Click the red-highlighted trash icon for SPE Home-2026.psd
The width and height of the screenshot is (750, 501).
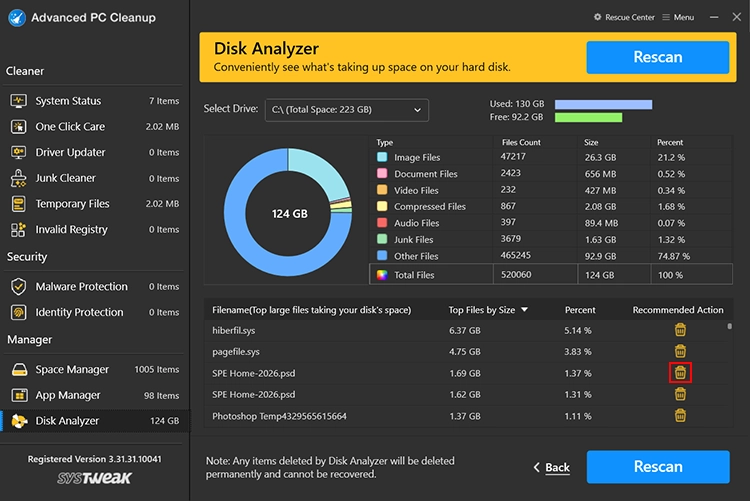point(680,373)
